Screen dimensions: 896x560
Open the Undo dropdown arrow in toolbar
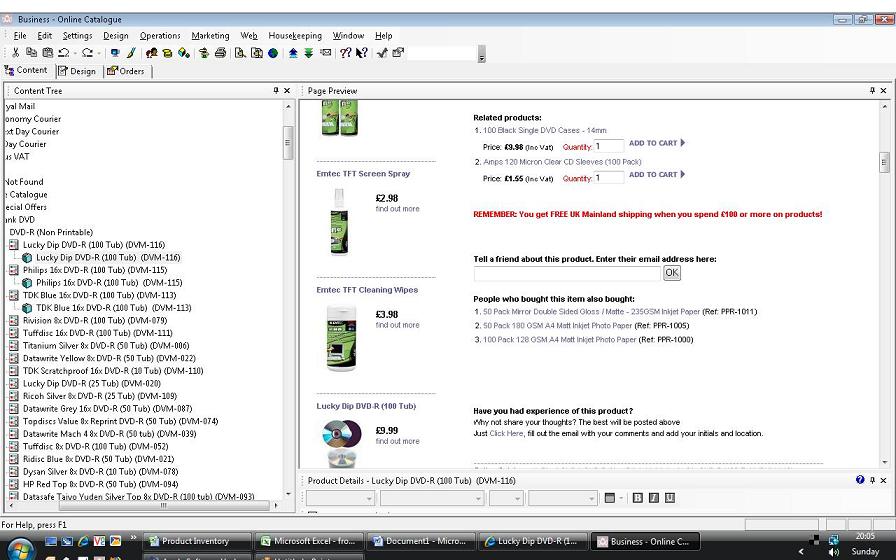[x=74, y=53]
